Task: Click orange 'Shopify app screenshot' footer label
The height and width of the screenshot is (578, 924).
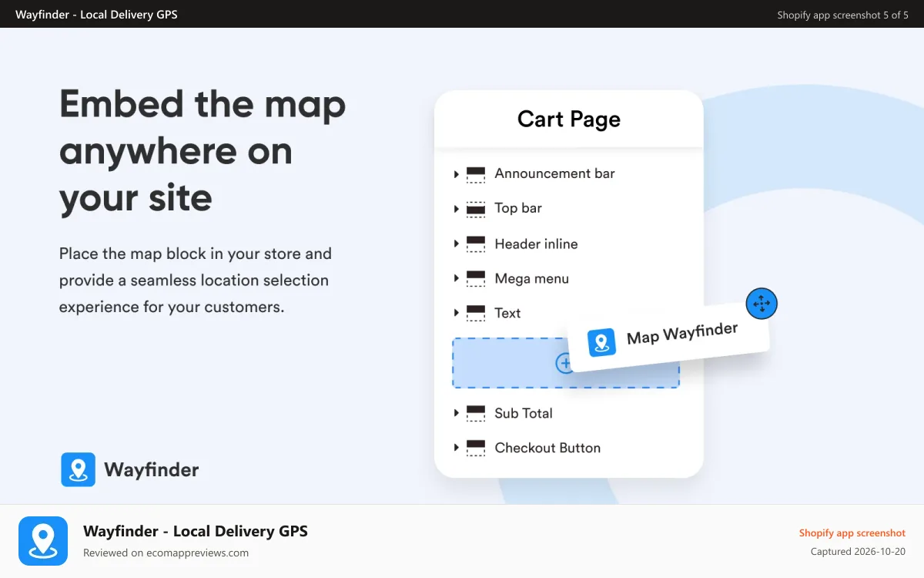Action: [x=852, y=533]
